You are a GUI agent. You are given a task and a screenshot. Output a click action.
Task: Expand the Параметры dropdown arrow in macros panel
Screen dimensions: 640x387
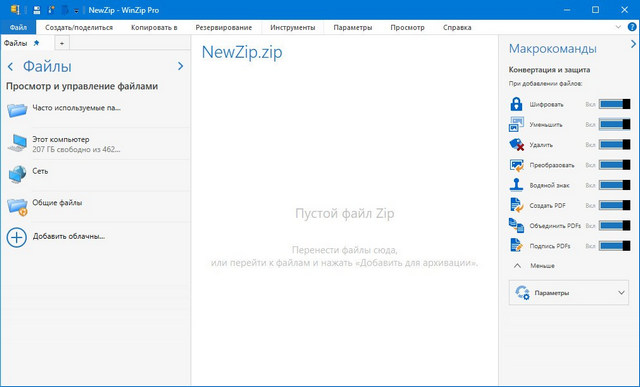[621, 293]
